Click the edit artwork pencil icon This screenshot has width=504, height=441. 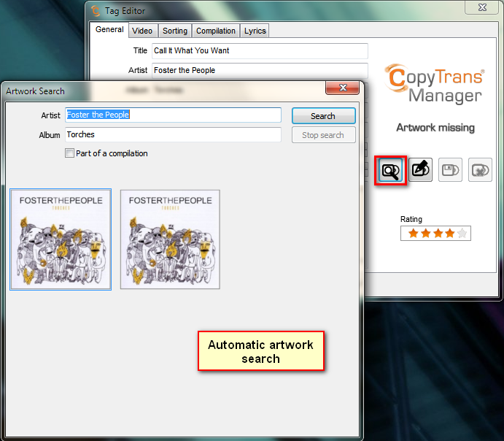point(420,169)
